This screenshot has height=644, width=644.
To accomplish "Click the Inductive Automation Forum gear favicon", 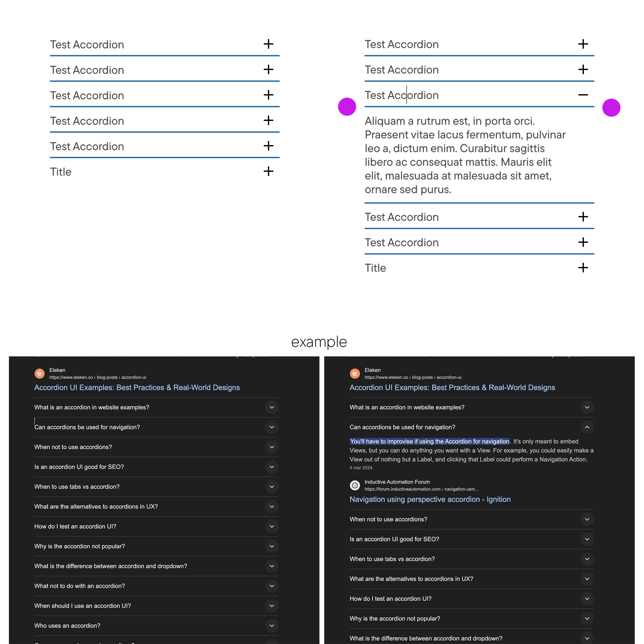I will [x=355, y=485].
